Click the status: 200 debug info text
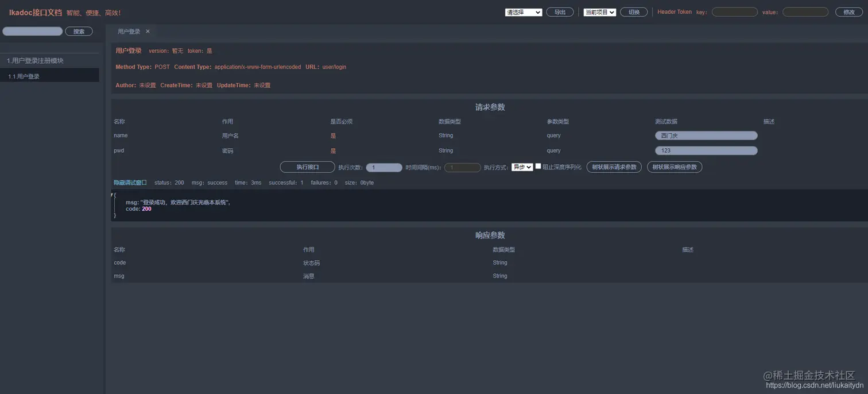Image resolution: width=868 pixels, height=394 pixels. tap(169, 183)
